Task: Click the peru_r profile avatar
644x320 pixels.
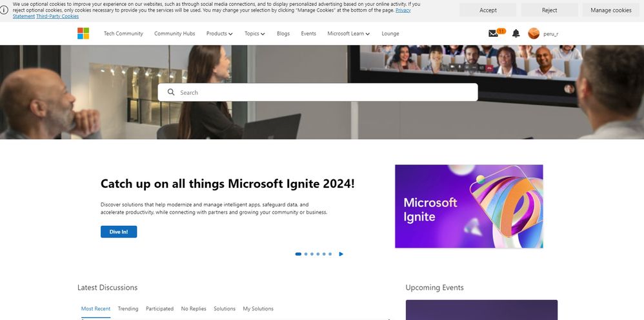Action: pyautogui.click(x=534, y=34)
